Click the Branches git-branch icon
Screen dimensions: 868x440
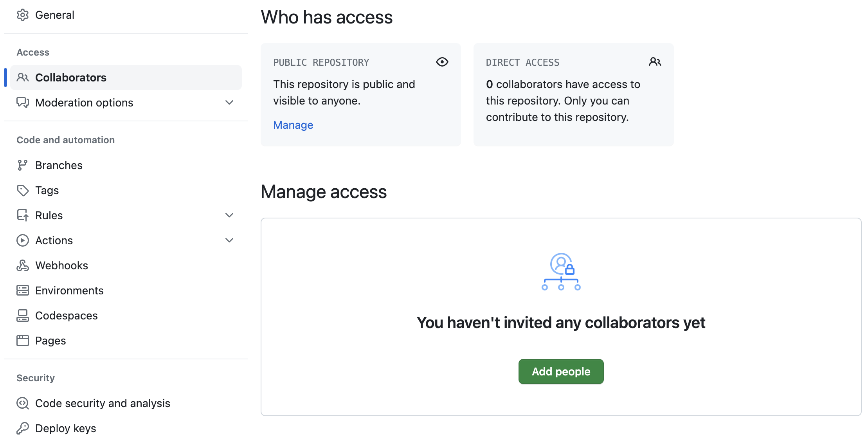click(x=23, y=165)
